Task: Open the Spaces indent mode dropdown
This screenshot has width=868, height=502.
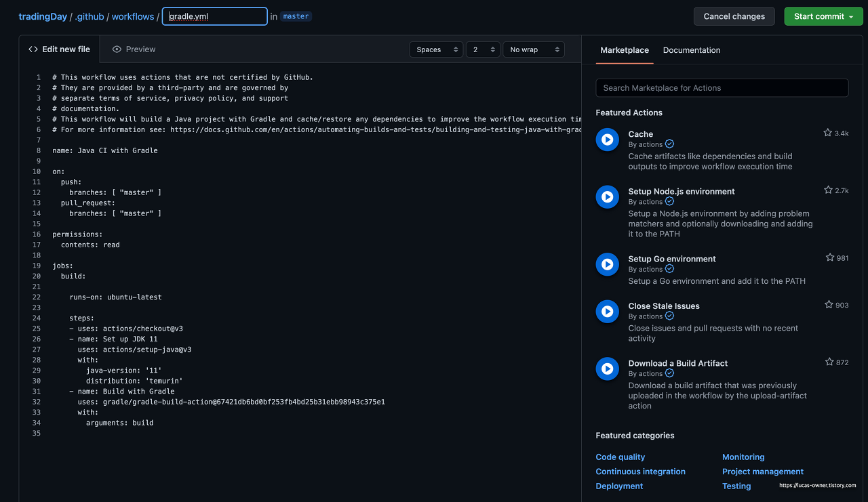Action: 436,49
